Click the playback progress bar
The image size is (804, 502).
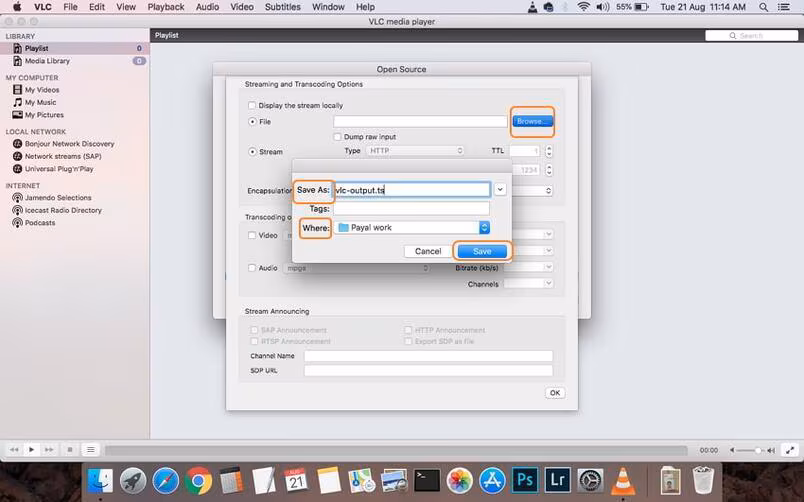tap(396, 450)
